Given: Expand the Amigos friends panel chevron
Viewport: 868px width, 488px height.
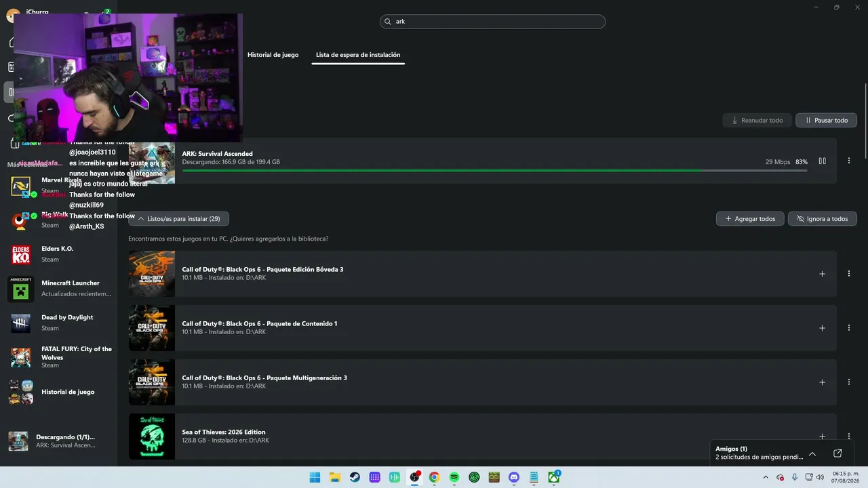Looking at the screenshot, I should click(x=812, y=453).
